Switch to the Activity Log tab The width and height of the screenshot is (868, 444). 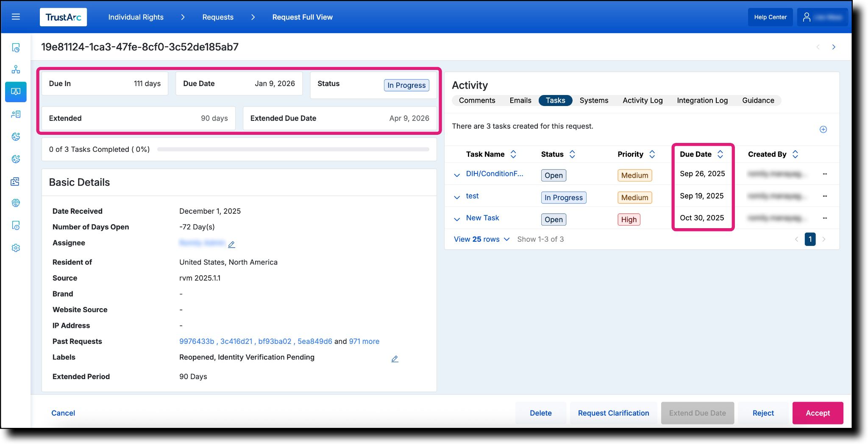(642, 101)
